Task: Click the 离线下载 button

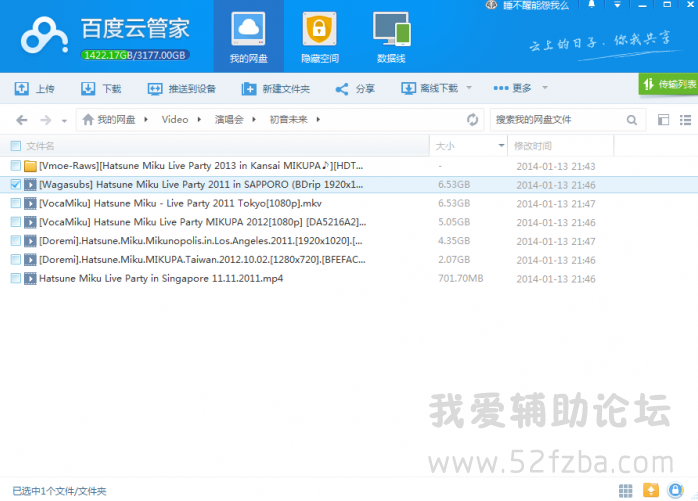Action: [430, 88]
